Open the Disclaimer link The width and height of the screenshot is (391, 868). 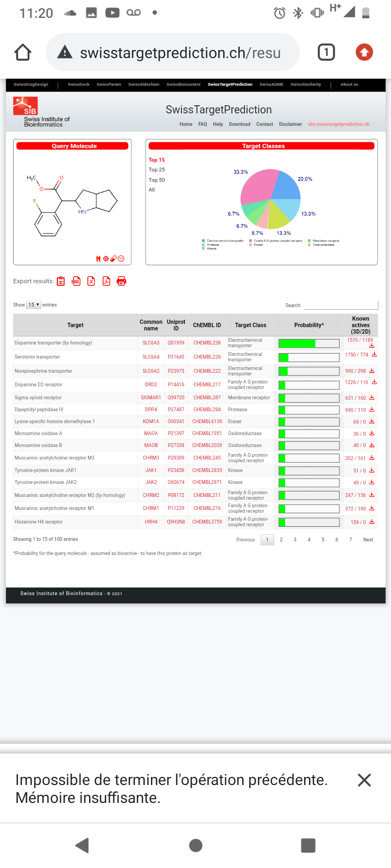coord(291,124)
